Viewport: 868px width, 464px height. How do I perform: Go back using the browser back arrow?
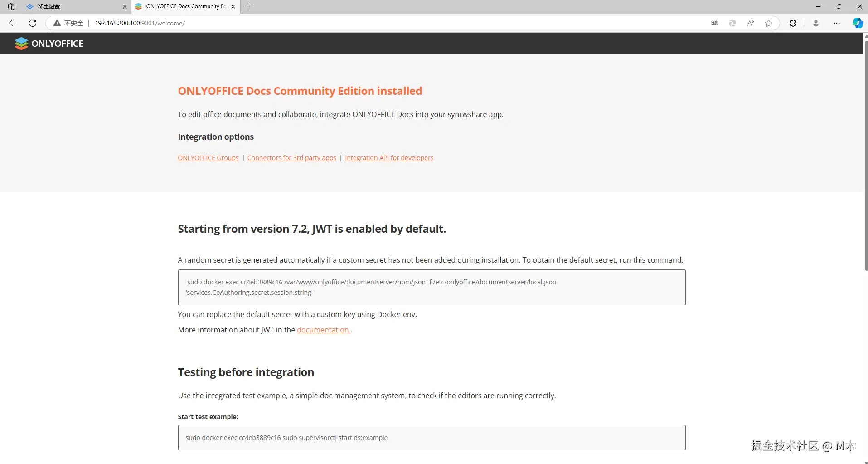[13, 23]
